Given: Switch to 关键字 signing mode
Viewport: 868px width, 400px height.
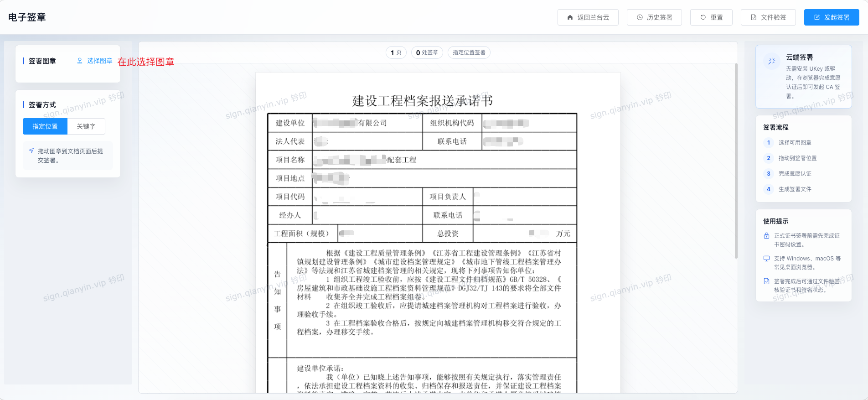Looking at the screenshot, I should (x=86, y=126).
